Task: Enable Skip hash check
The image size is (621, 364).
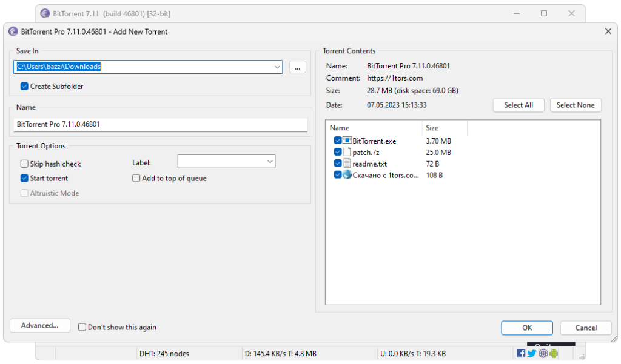Action: tap(24, 164)
